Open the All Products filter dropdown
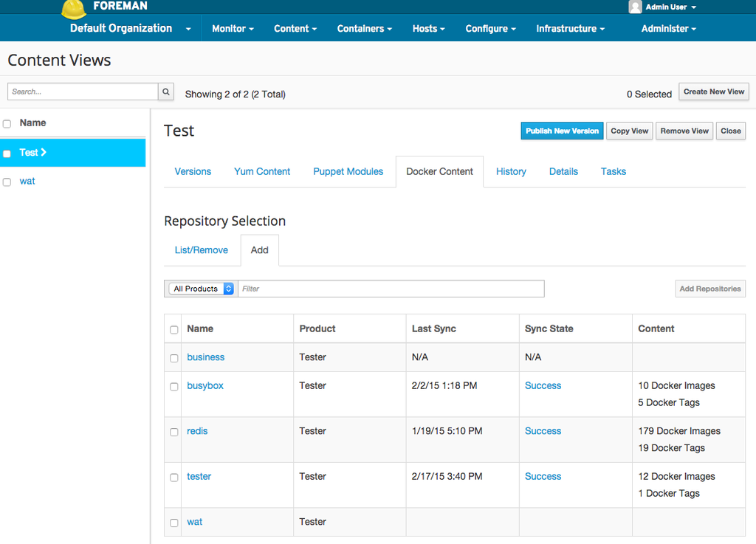 click(x=201, y=289)
